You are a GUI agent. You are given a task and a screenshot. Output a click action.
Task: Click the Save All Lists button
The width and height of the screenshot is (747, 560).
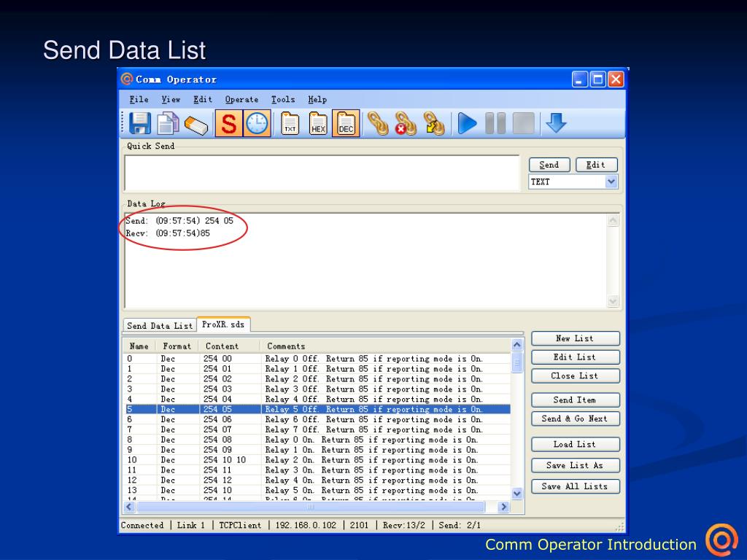[x=576, y=486]
